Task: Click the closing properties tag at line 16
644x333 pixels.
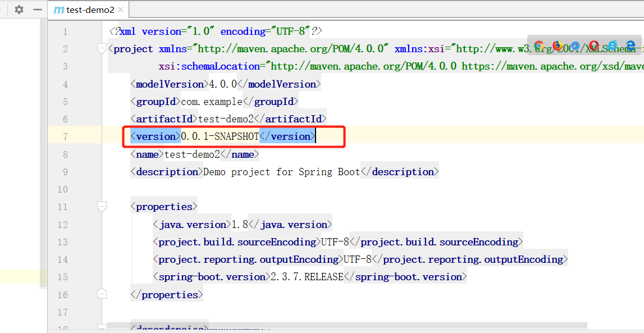Action: [x=167, y=294]
